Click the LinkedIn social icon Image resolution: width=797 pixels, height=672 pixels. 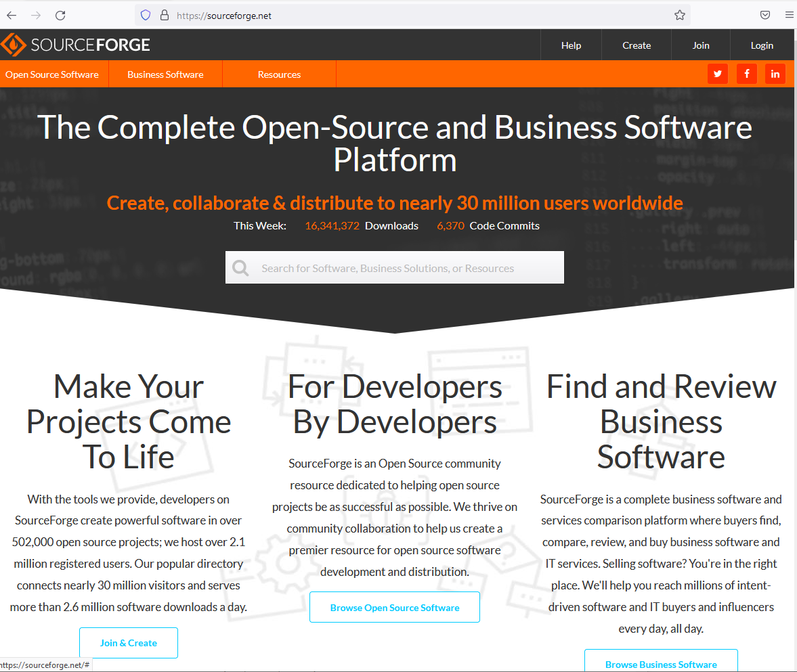(x=775, y=73)
